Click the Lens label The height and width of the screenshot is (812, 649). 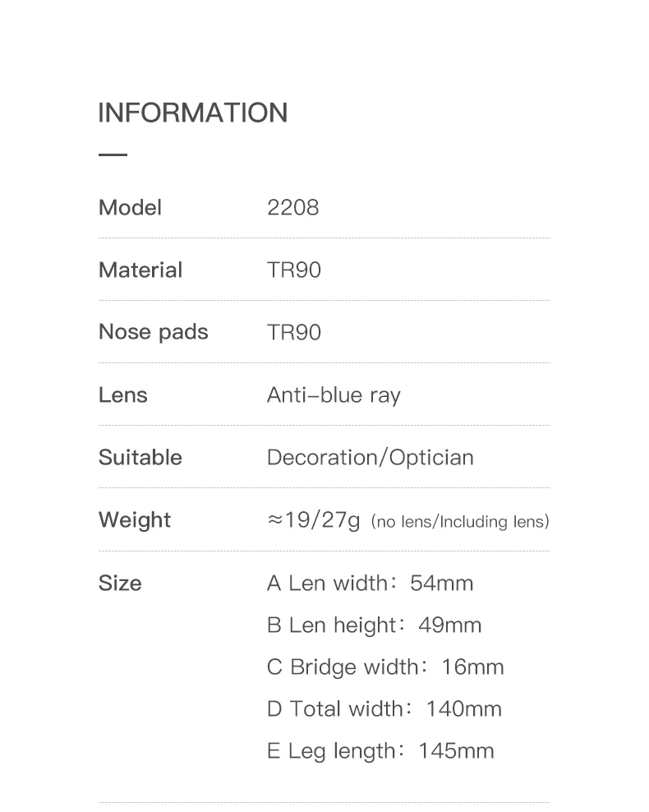click(x=122, y=395)
